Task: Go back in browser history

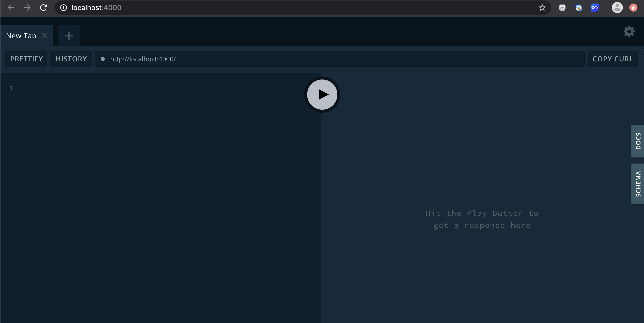Action: (x=11, y=8)
